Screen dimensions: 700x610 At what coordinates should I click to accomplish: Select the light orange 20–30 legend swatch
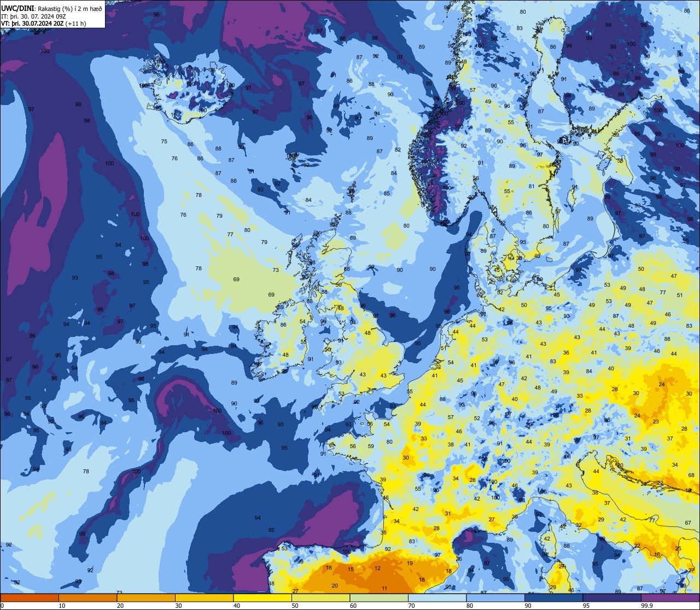click(146, 597)
